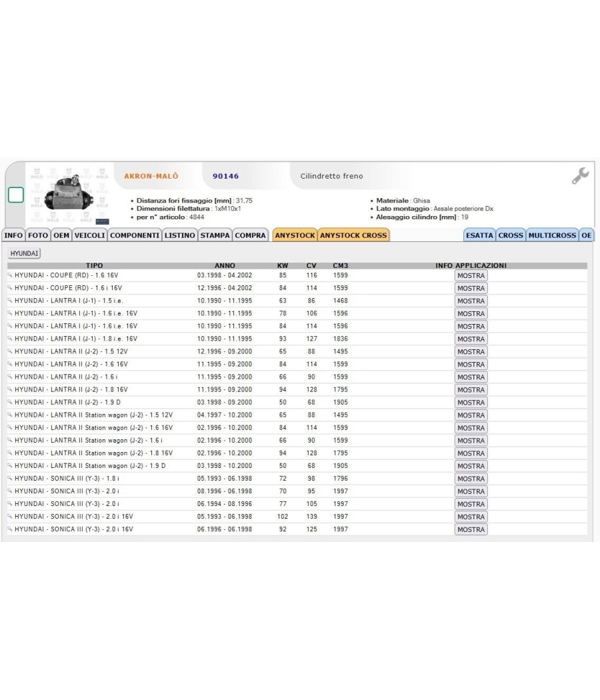Click the STAMPA tab
600x700 pixels.
215,235
